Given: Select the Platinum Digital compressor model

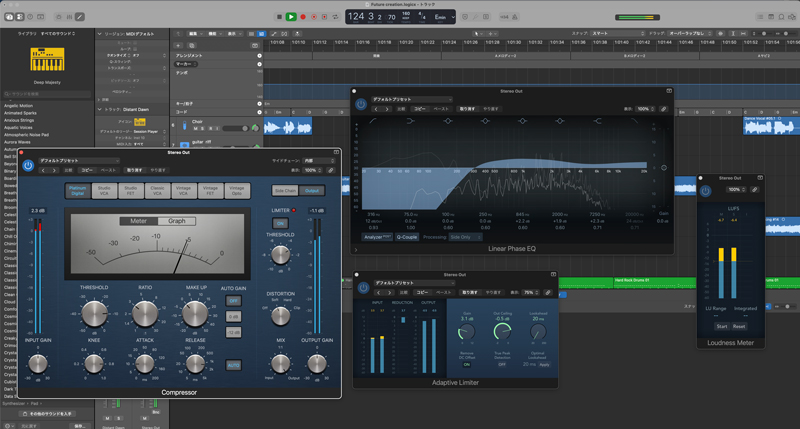Looking at the screenshot, I should (x=77, y=189).
